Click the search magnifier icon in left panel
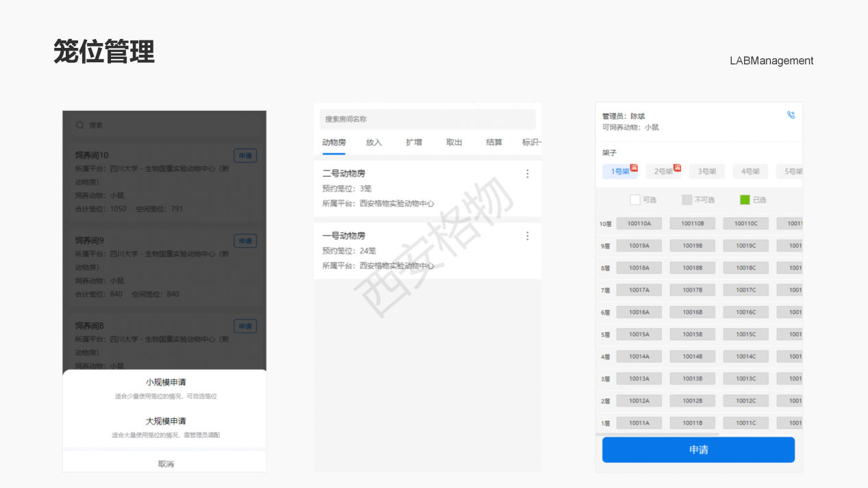 80,125
